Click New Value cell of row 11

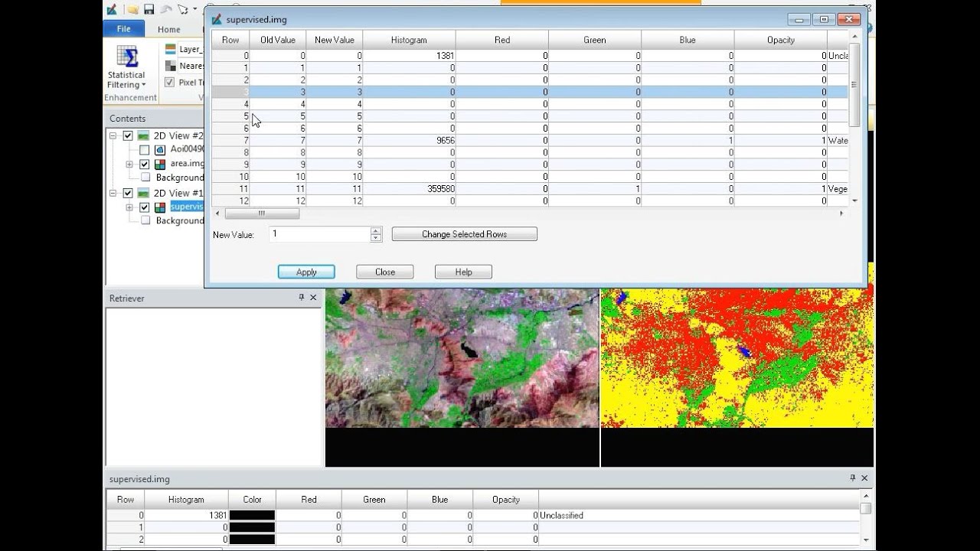[334, 188]
